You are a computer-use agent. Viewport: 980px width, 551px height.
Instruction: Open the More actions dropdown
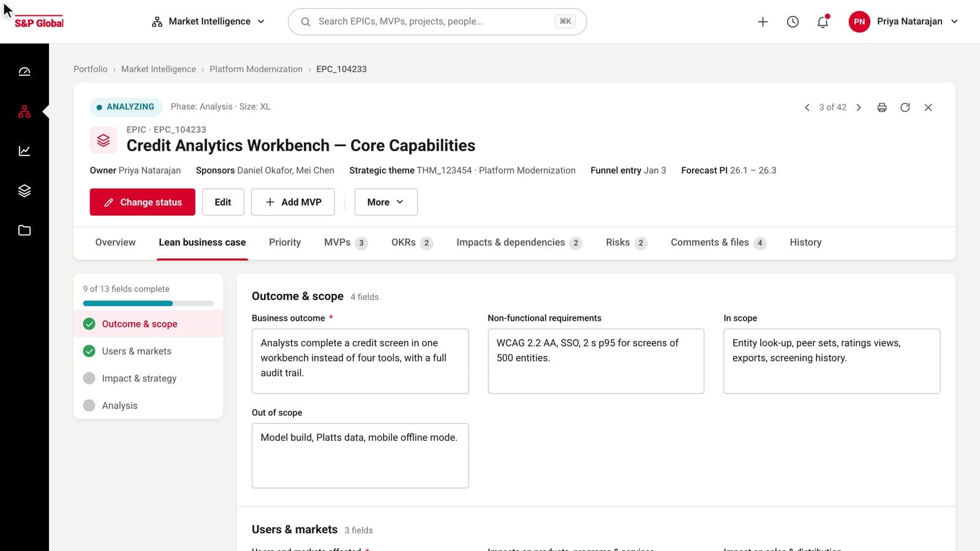click(x=386, y=202)
